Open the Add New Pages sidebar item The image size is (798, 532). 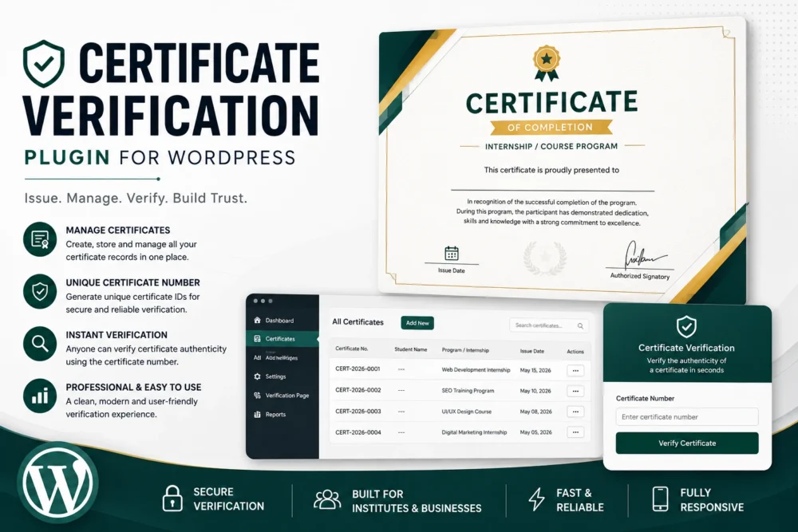[x=282, y=357]
